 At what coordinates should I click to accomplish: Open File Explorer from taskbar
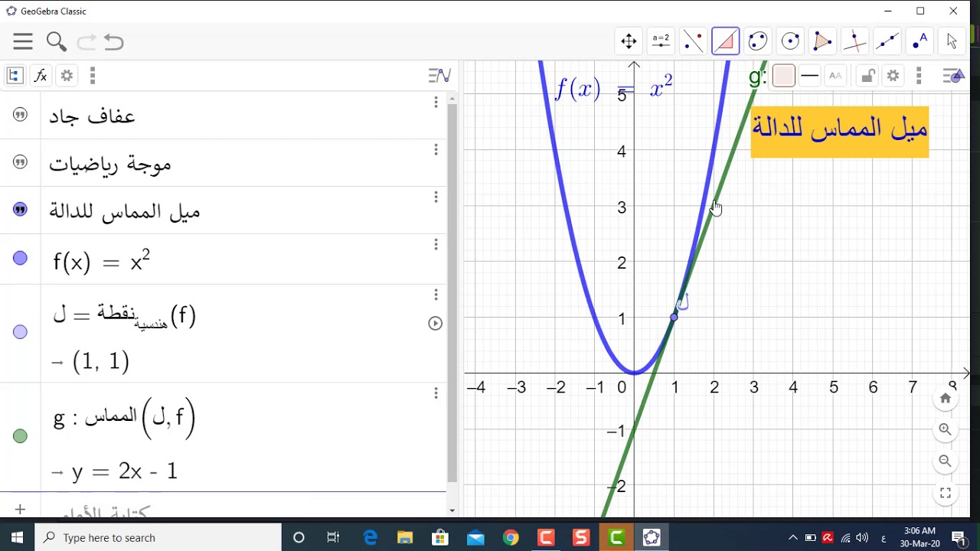point(405,538)
